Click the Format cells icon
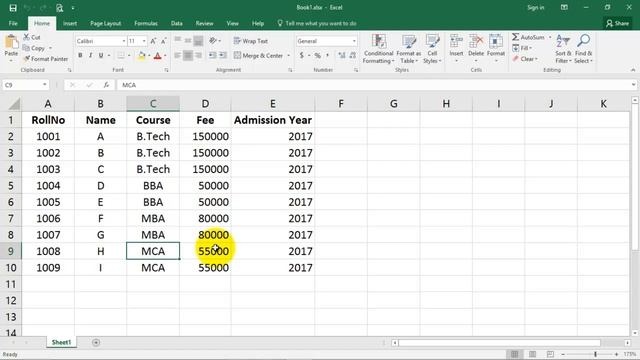Viewport: 640px width, 360px height. [x=496, y=41]
